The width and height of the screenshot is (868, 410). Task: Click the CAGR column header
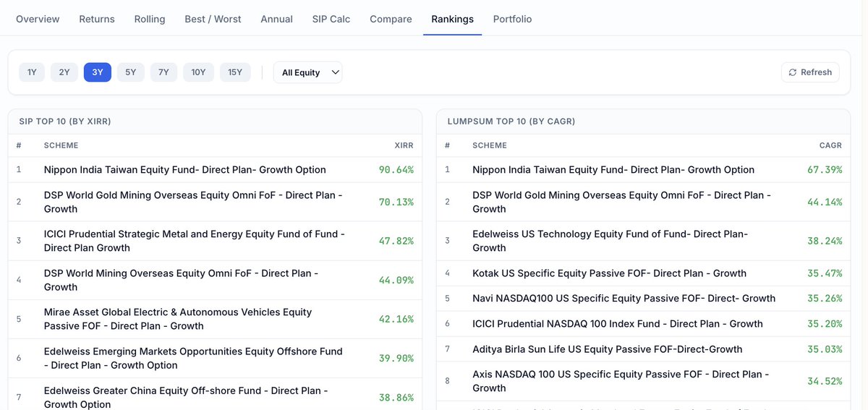click(831, 145)
